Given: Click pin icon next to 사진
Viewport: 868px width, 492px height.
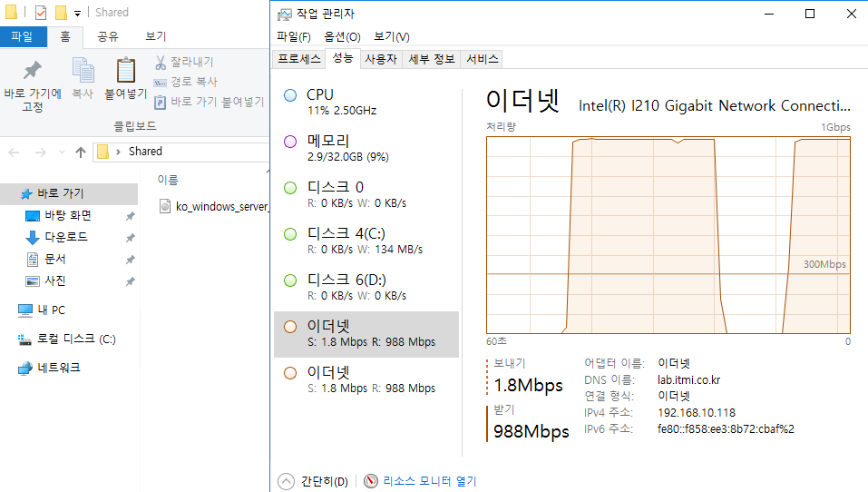Looking at the screenshot, I should 130,281.
